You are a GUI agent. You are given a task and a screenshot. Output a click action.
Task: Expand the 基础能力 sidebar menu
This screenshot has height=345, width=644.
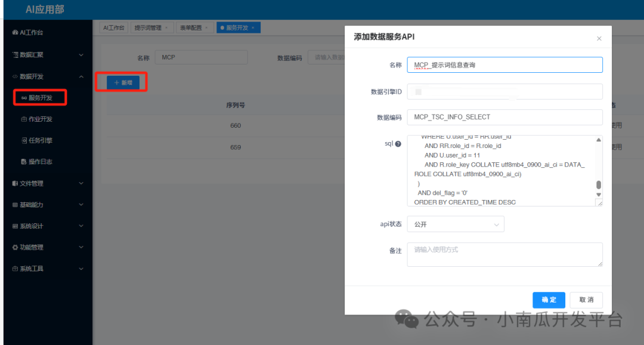(81, 205)
